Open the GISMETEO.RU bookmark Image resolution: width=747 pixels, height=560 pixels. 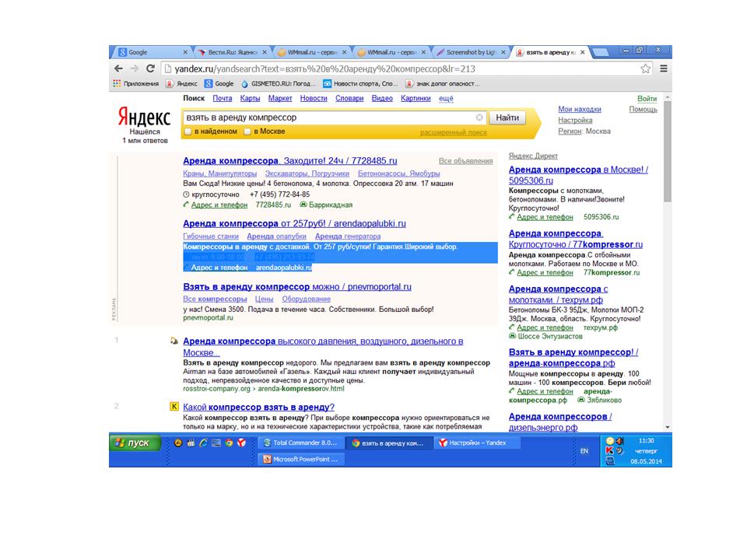(279, 84)
